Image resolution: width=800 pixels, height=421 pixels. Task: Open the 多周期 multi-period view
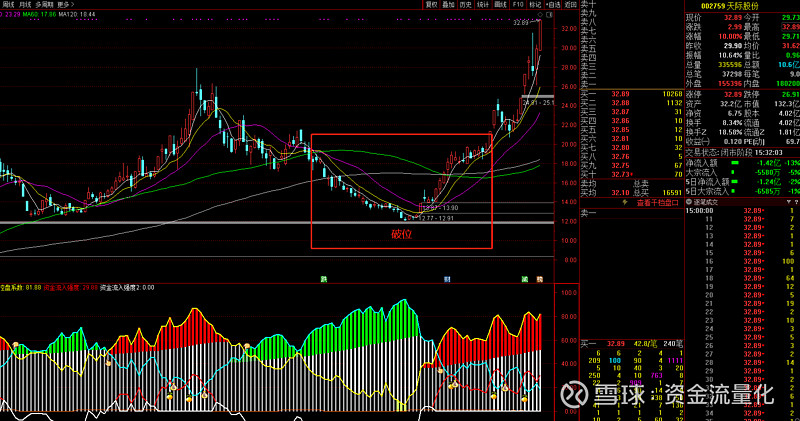pos(44,4)
